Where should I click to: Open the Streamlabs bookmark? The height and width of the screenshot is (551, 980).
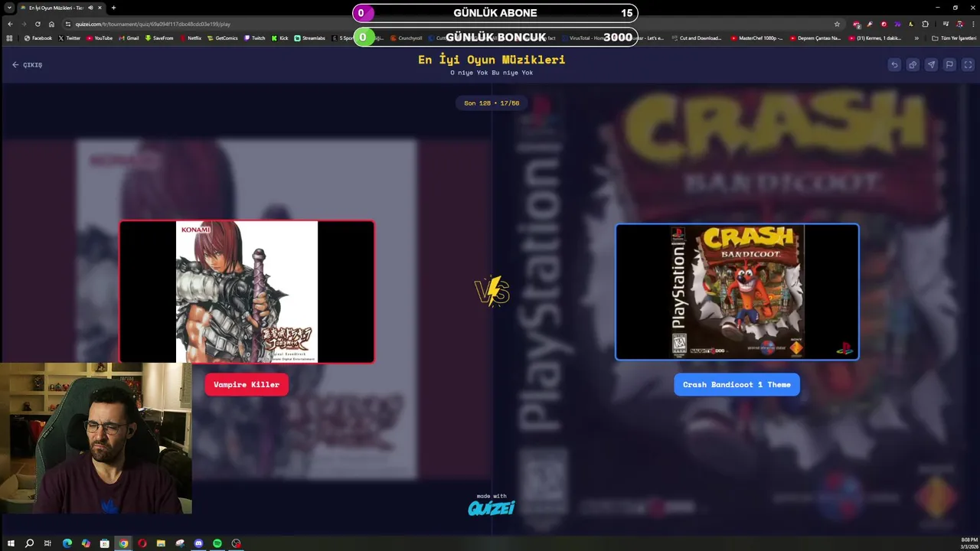pyautogui.click(x=310, y=38)
